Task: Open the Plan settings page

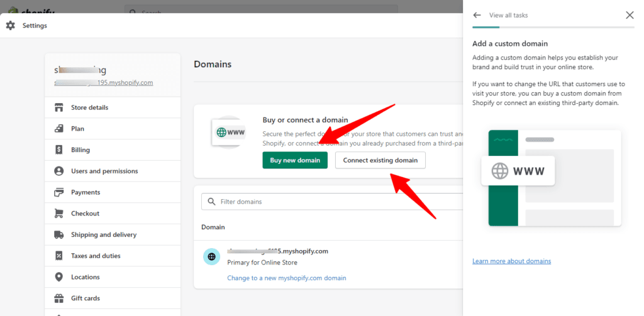Action: [113, 128]
